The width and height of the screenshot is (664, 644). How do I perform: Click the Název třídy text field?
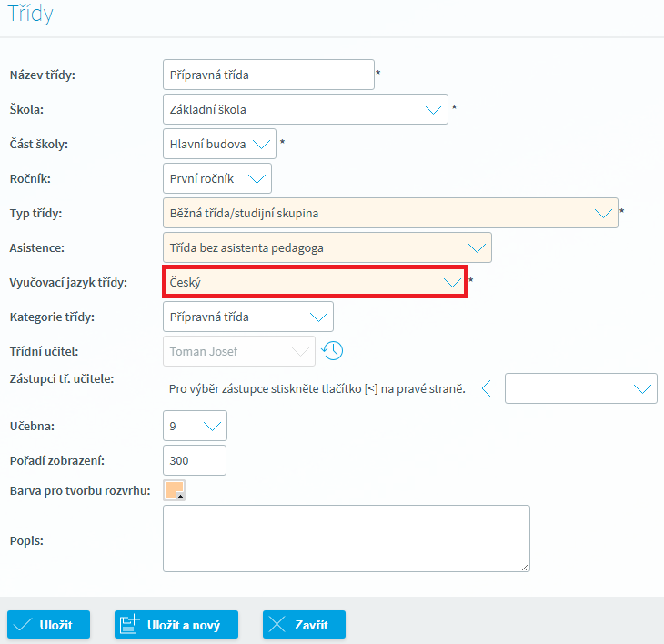click(268, 75)
